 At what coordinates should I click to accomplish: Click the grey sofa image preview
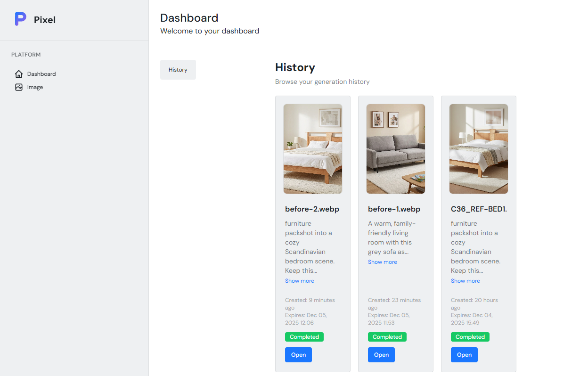pyautogui.click(x=395, y=148)
